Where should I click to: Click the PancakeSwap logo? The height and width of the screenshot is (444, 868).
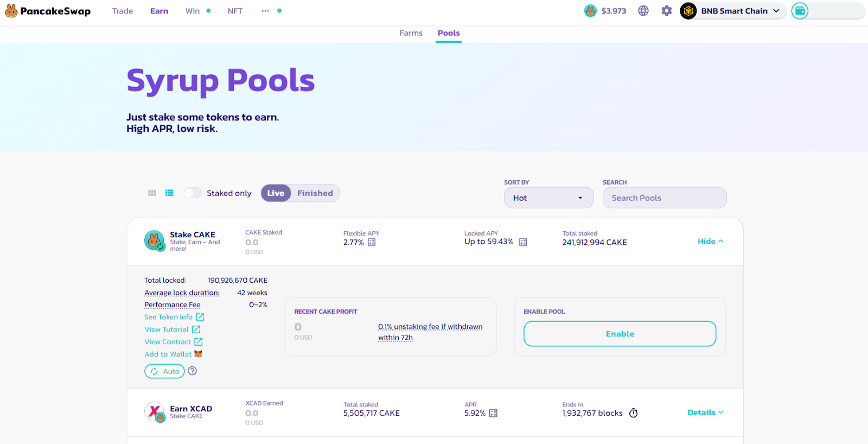[x=48, y=11]
